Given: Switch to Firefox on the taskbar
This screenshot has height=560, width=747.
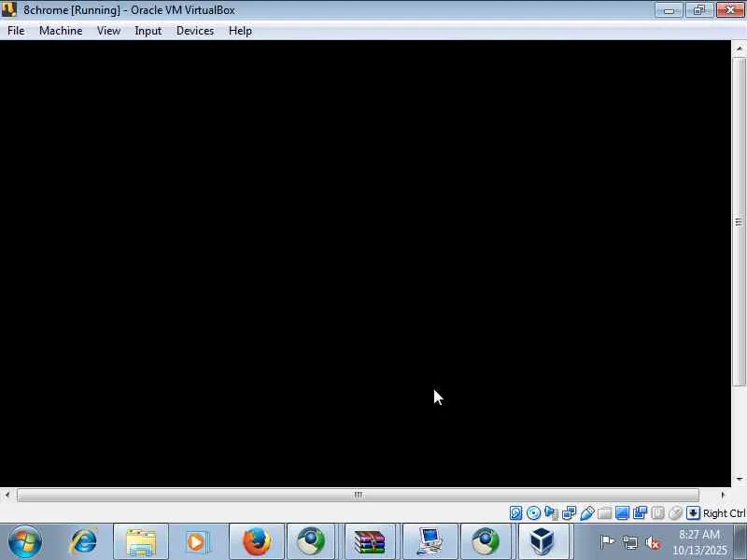Looking at the screenshot, I should click(x=257, y=541).
